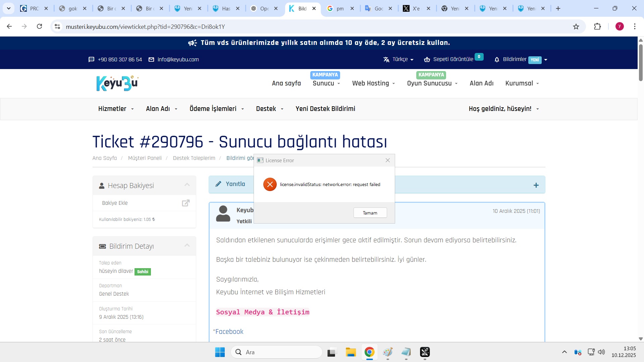
Task: Open the Windows Start menu
Action: pos(220,352)
